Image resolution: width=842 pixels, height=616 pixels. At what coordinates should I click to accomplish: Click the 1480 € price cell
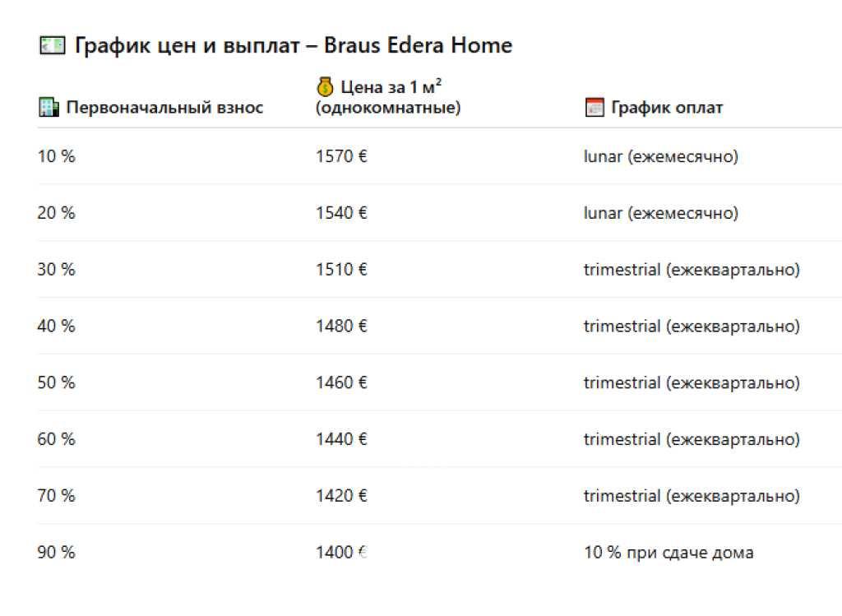click(341, 327)
